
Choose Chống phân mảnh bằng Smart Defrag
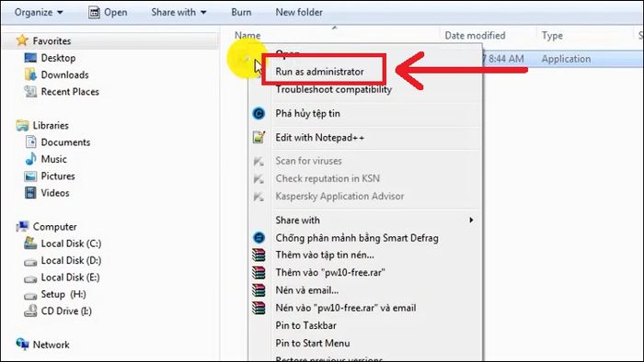(357, 238)
